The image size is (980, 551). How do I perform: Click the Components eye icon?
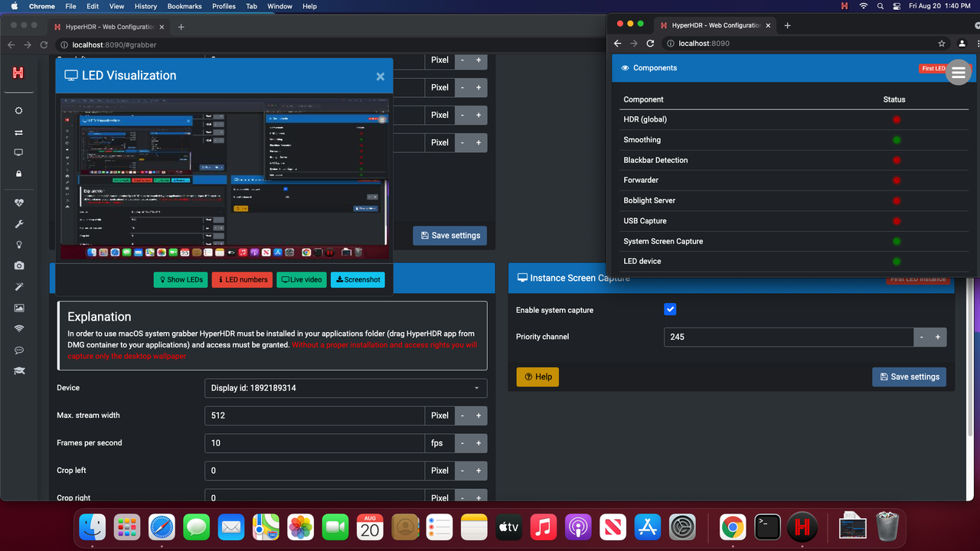click(x=625, y=68)
